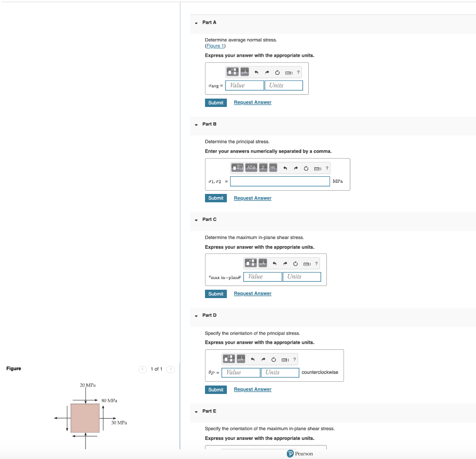Request Answer for Part C
The image size is (476, 459).
coord(252,293)
